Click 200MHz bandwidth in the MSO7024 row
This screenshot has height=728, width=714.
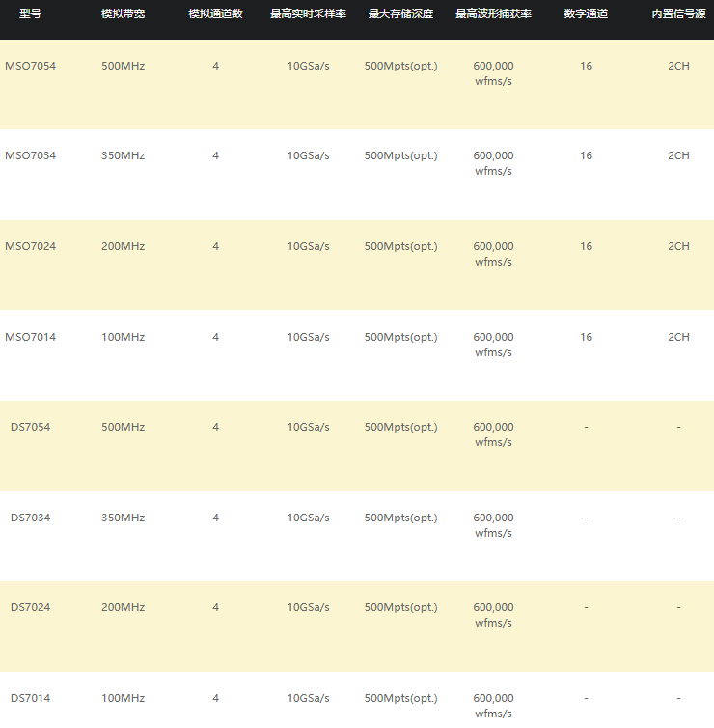click(x=123, y=246)
